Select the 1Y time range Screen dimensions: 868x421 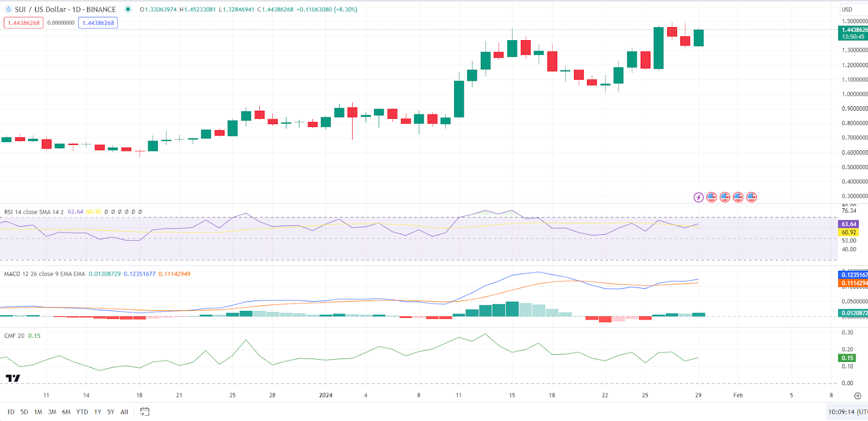coord(98,412)
